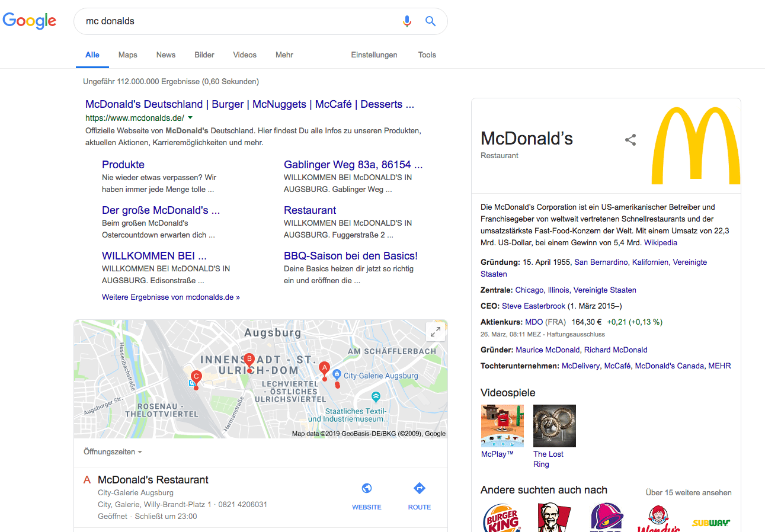
Task: Open KFC related search logo
Action: (x=553, y=518)
